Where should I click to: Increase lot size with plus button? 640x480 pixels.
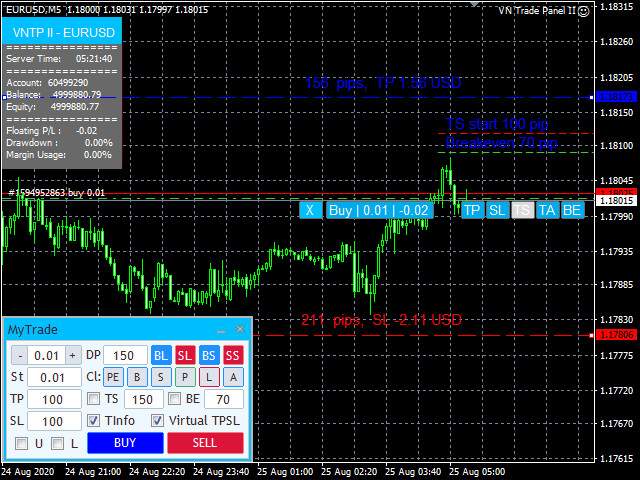point(73,355)
